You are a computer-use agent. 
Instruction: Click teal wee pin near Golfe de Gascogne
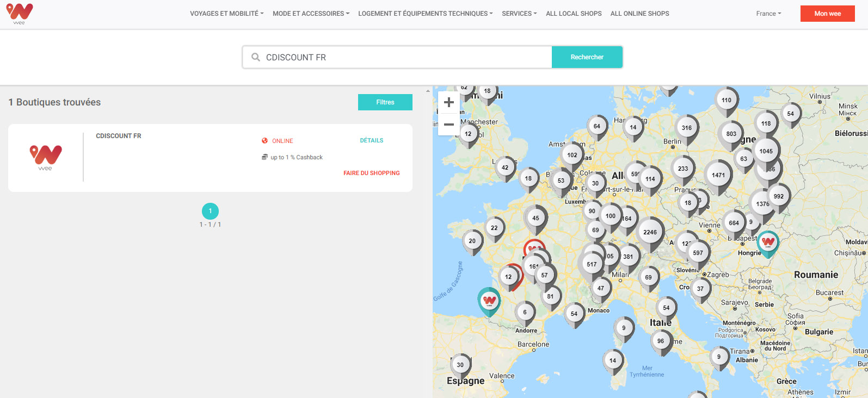tap(489, 301)
